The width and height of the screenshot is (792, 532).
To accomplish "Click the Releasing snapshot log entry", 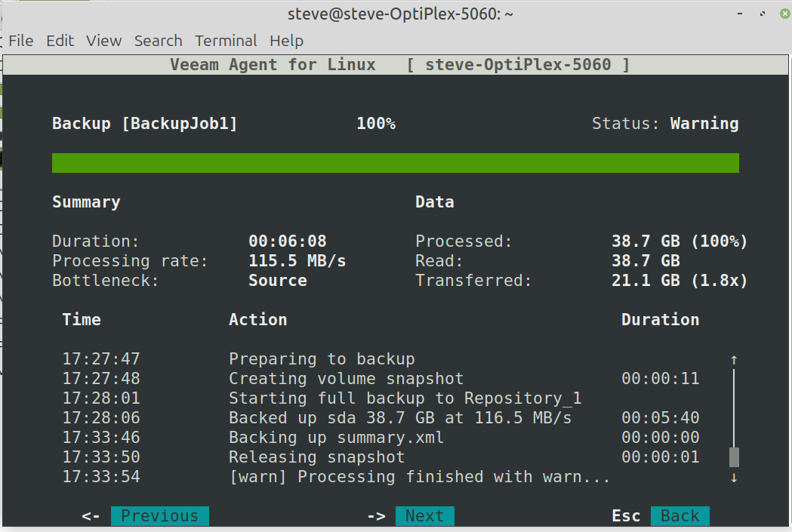I will [316, 457].
